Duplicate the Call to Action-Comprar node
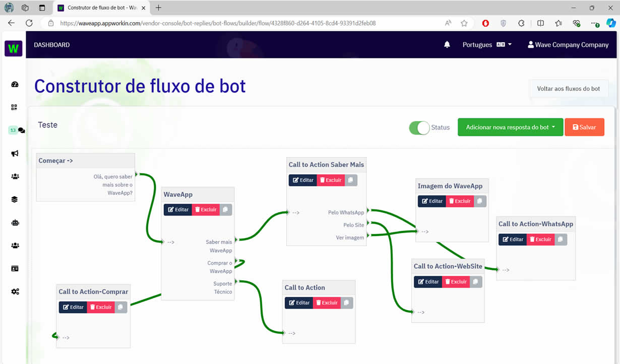The height and width of the screenshot is (364, 620). pos(121,307)
